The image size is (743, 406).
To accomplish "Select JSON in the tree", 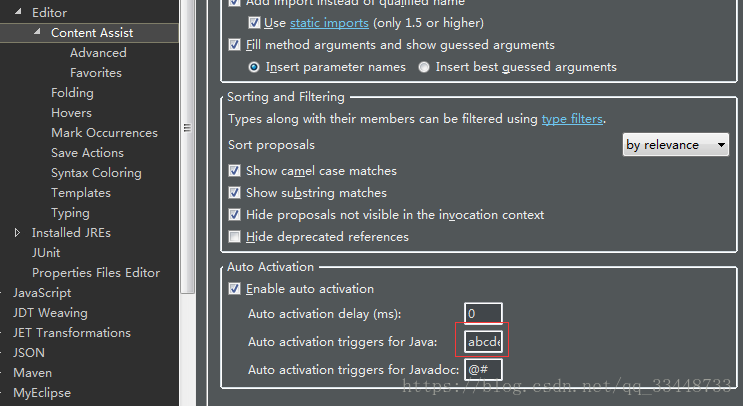I will (x=28, y=352).
